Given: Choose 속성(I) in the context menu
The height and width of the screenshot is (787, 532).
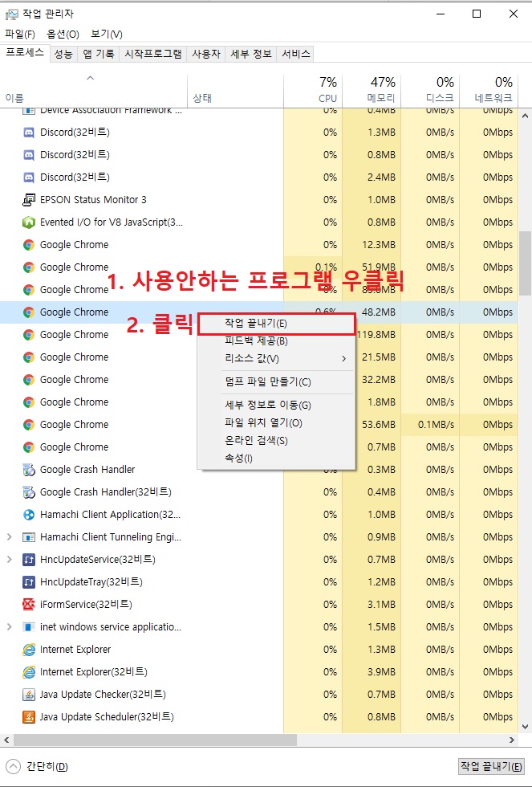Looking at the screenshot, I should pyautogui.click(x=276, y=459).
